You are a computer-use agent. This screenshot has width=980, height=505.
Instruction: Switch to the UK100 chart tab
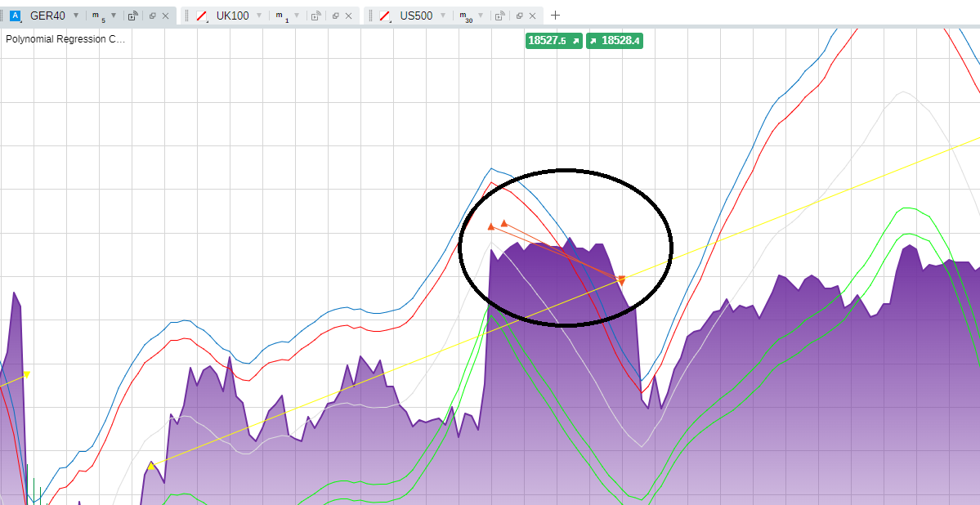[232, 16]
